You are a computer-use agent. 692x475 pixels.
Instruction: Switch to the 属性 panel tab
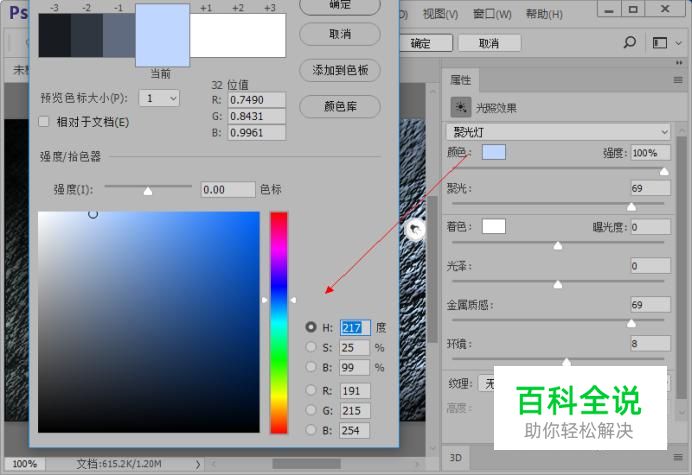pos(460,80)
